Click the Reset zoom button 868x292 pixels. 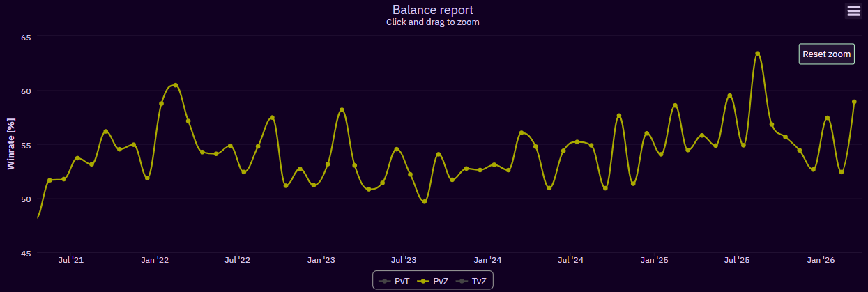coord(827,54)
